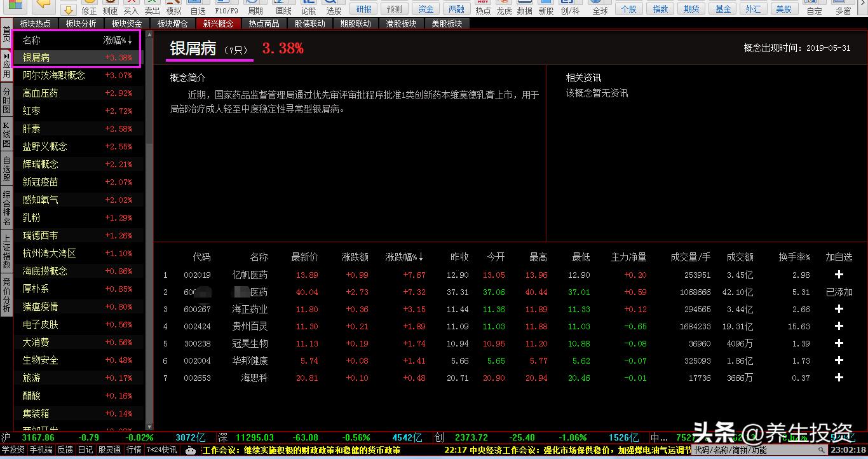
Task: Select the 画线 drawing tool
Action: [x=284, y=8]
